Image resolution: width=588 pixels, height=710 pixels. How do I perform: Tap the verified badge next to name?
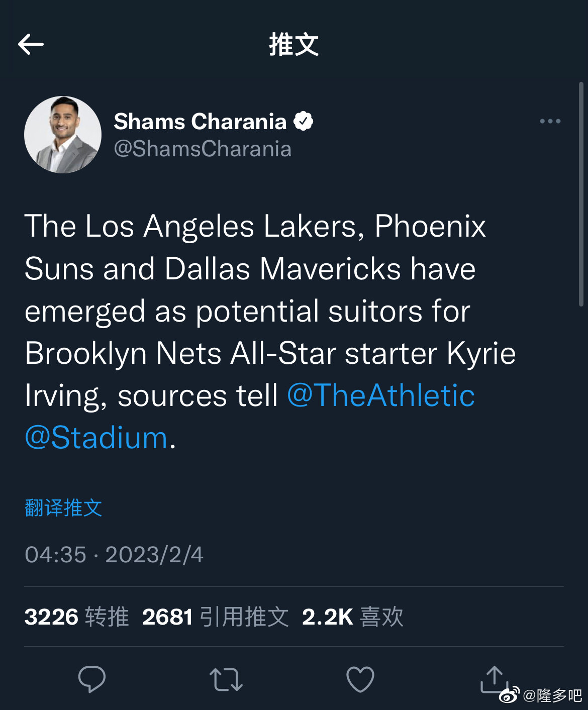(x=303, y=121)
